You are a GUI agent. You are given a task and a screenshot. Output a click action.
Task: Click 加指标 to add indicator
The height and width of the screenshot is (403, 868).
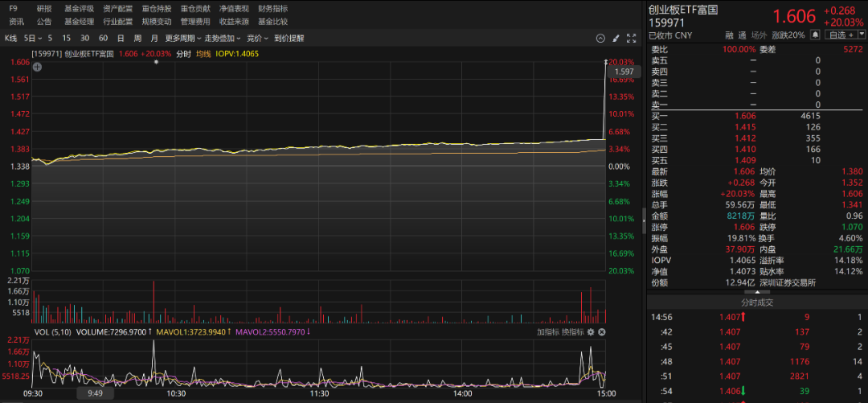click(x=547, y=332)
